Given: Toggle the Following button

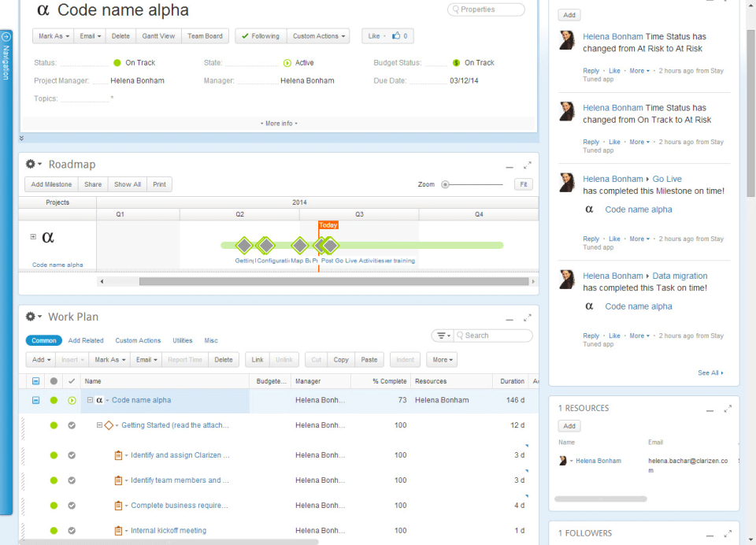Looking at the screenshot, I should click(260, 35).
